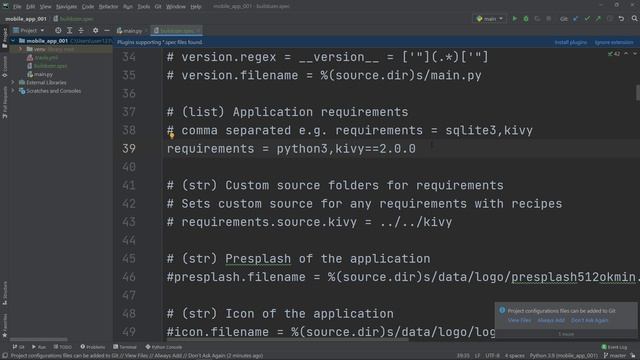
Task: Open the main run configuration dropdown
Action: click(x=489, y=19)
